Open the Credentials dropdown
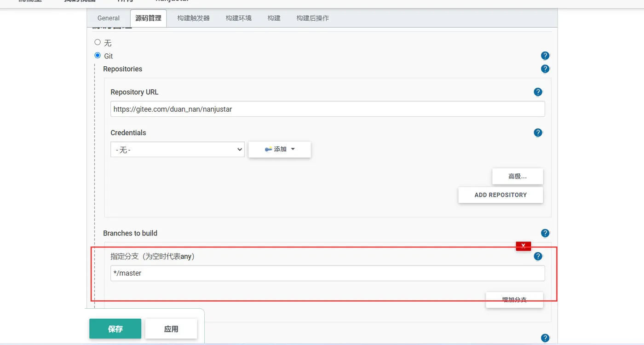The image size is (644, 345). click(177, 149)
